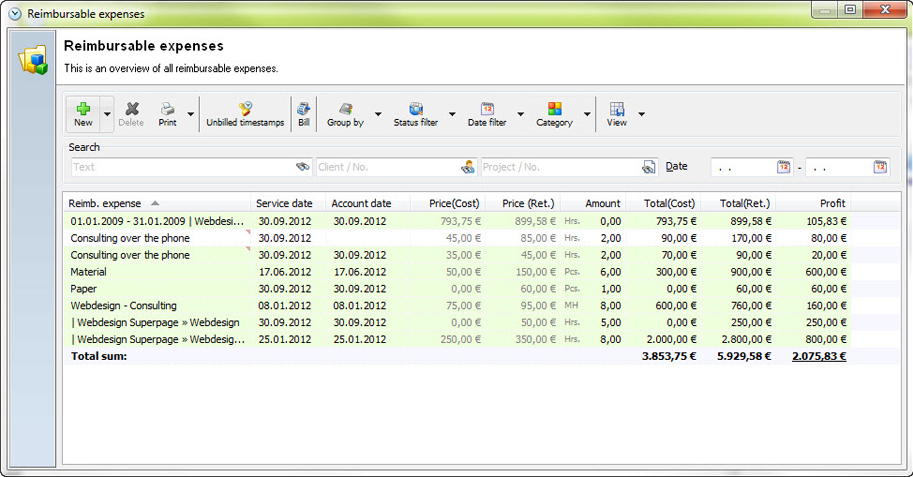The image size is (913, 477).
Task: Expand the New button dropdown arrow
Action: pyautogui.click(x=107, y=114)
